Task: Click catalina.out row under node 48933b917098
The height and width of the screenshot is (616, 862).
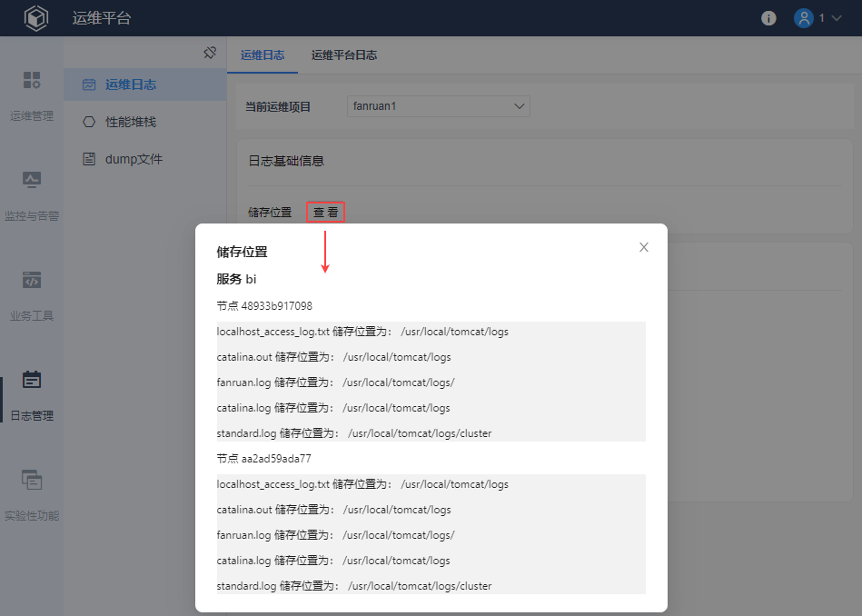Action: [x=431, y=357]
